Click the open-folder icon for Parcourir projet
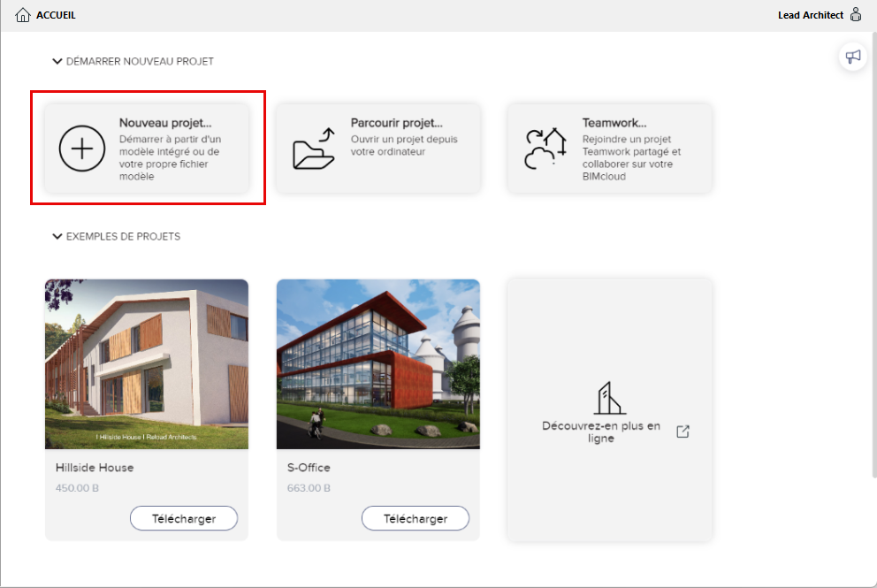 (314, 149)
